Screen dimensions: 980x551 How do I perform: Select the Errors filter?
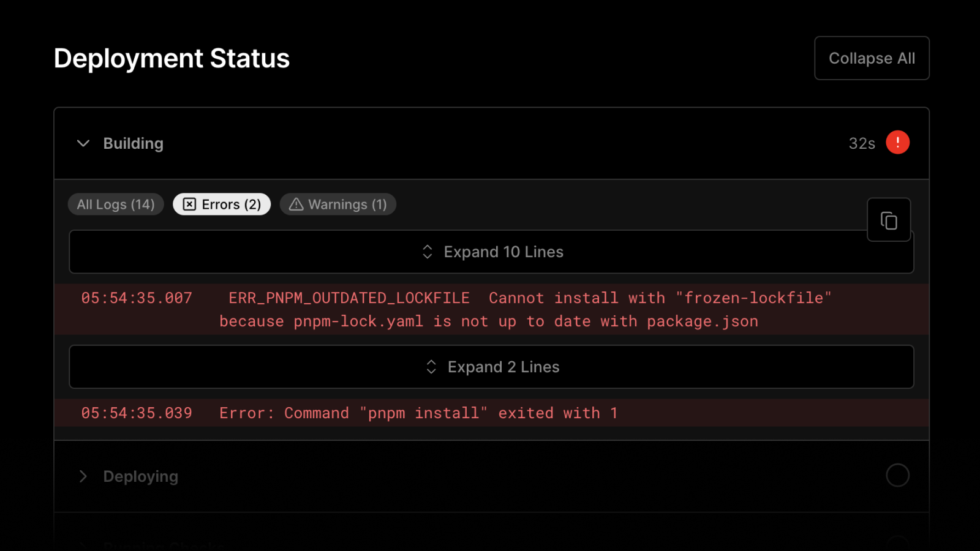[x=221, y=204]
